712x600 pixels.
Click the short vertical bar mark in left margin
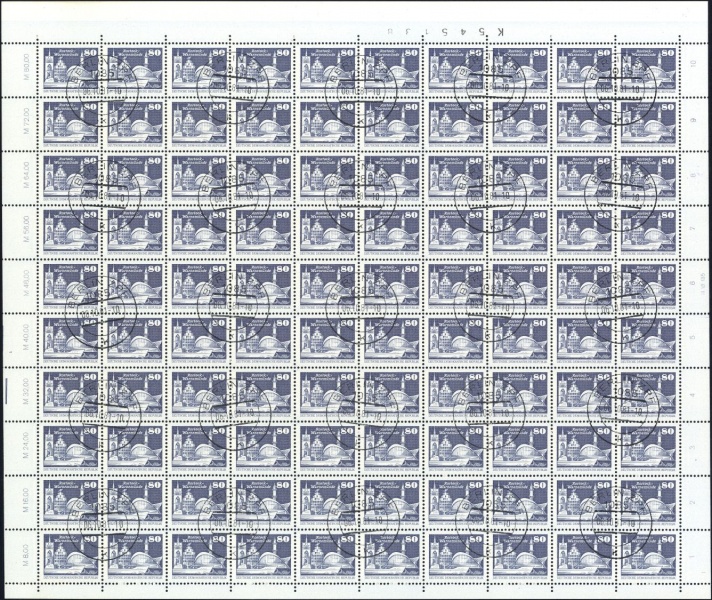(x=6, y=389)
